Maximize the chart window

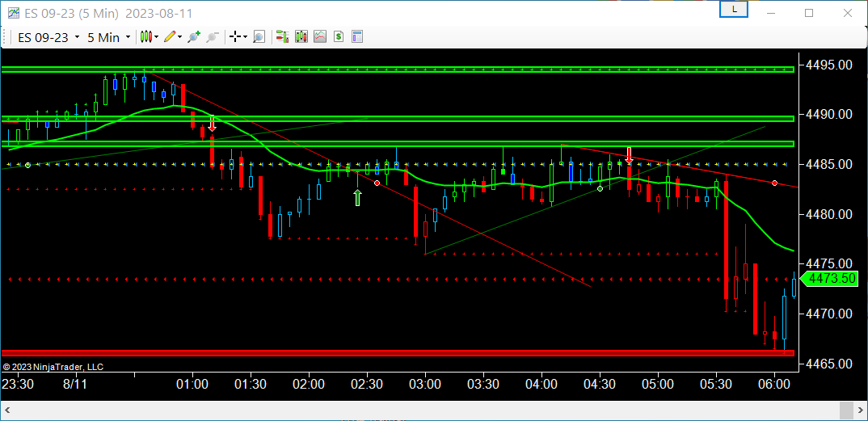(x=809, y=13)
